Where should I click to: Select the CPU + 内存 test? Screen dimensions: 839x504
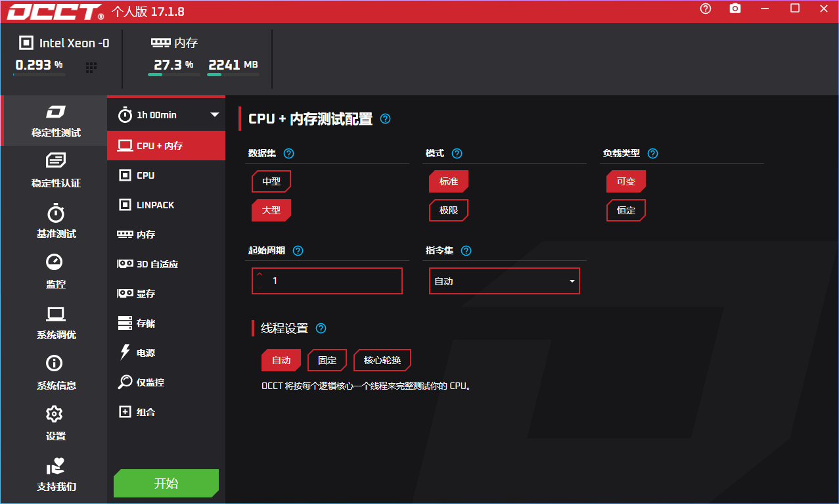pos(166,145)
